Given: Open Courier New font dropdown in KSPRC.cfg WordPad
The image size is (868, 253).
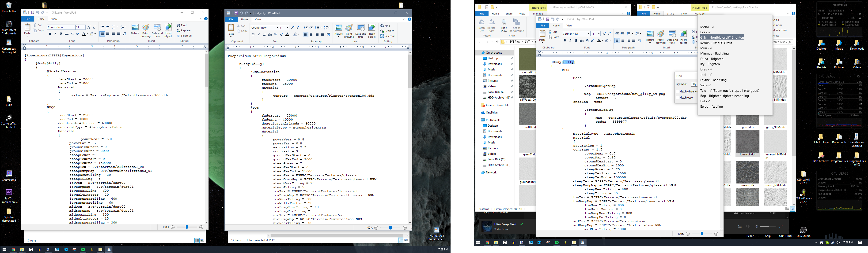Looking at the screenshot, I should click(x=589, y=34).
